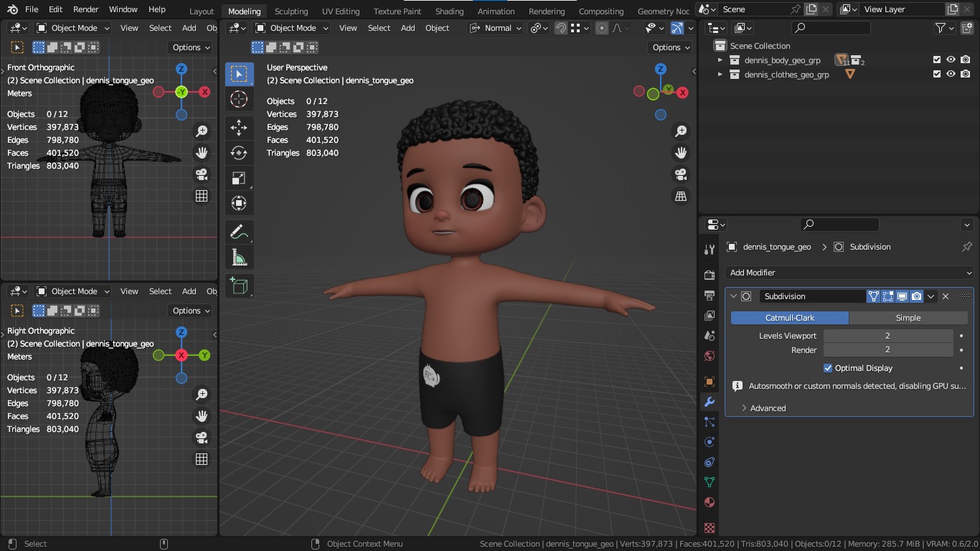
Task: Toggle exclude checkbox for dennis_clothes_geo_grp
Action: point(937,74)
